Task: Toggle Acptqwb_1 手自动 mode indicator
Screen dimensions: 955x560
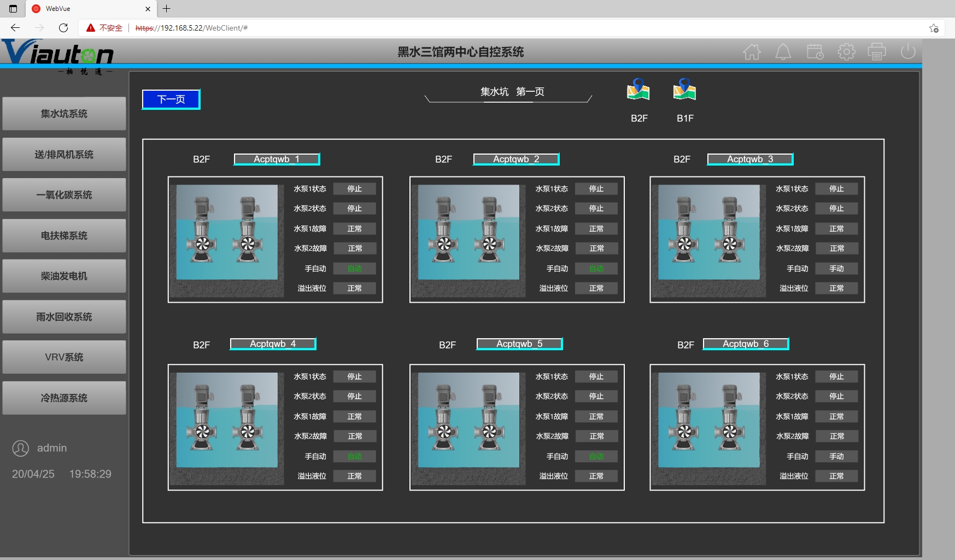Action: [x=354, y=269]
